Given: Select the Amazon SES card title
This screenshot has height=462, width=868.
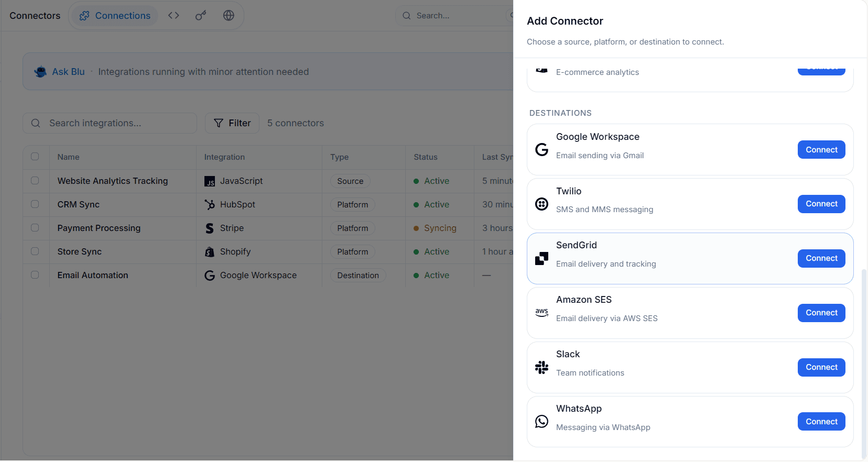Looking at the screenshot, I should point(584,300).
